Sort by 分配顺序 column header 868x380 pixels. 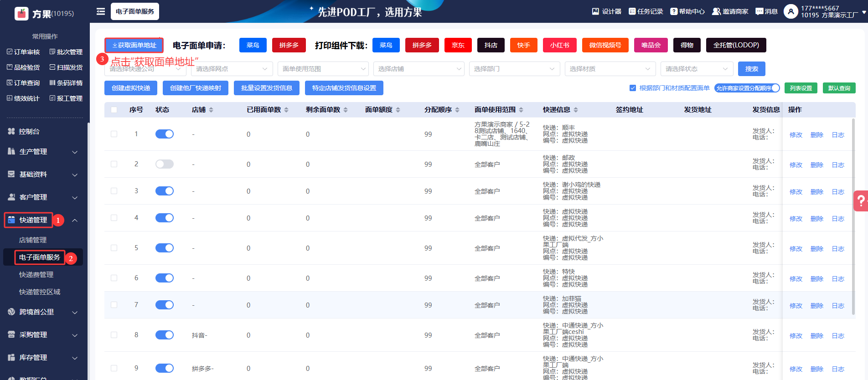[x=442, y=110]
